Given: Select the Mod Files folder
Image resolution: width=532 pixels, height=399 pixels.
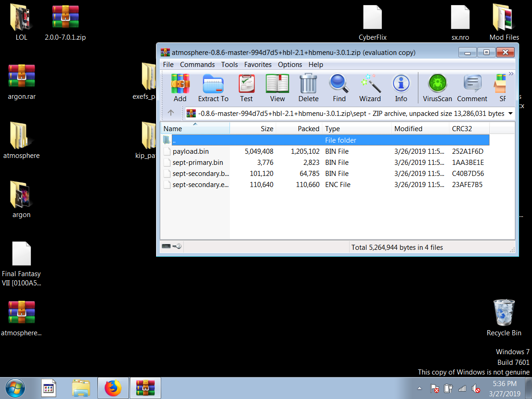Looking at the screenshot, I should pyautogui.click(x=504, y=22).
